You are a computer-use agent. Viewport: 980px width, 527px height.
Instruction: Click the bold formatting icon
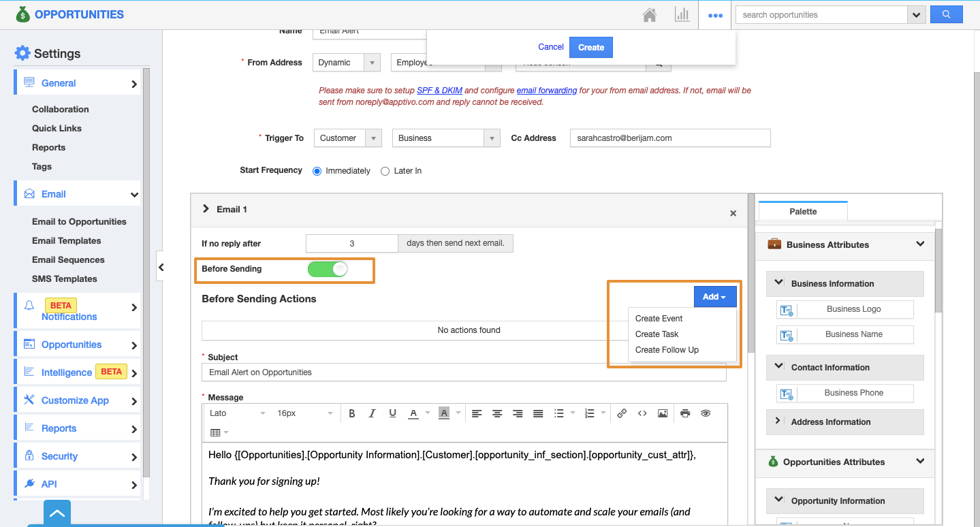tap(352, 413)
